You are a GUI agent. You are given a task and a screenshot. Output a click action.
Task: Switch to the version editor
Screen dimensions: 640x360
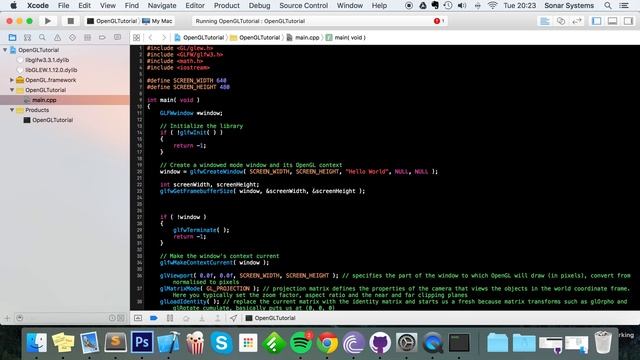[x=577, y=21]
